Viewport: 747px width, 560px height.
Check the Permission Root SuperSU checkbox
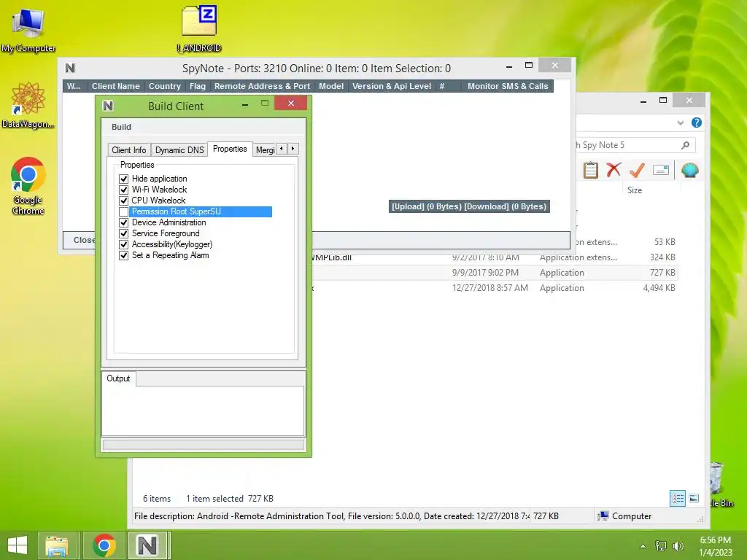tap(124, 211)
